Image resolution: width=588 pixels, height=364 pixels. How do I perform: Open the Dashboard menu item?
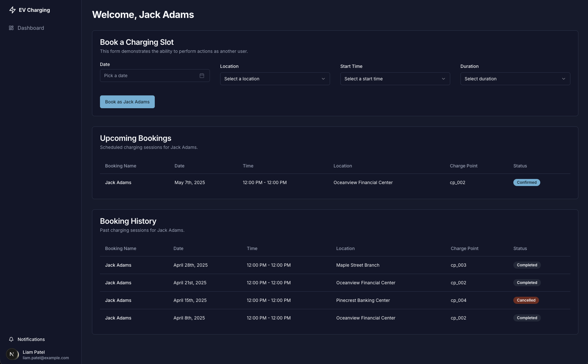(31, 28)
